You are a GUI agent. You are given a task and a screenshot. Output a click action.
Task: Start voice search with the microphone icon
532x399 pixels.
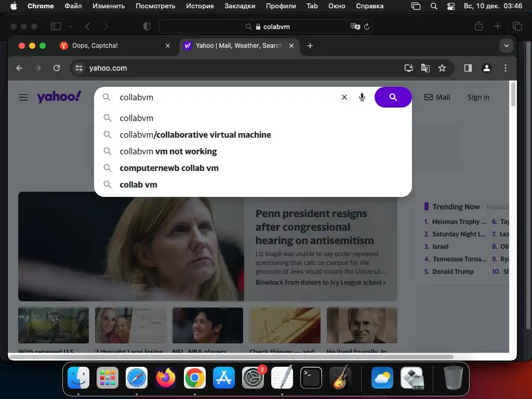coord(362,97)
